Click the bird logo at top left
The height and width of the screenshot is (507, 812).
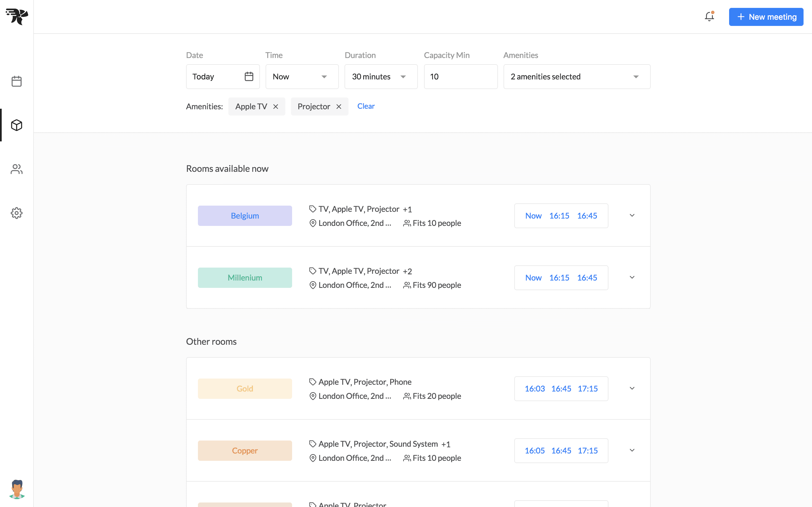(x=17, y=16)
